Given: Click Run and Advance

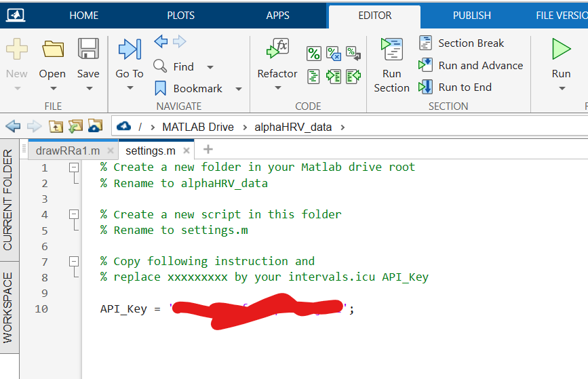Looking at the screenshot, I should coord(471,65).
